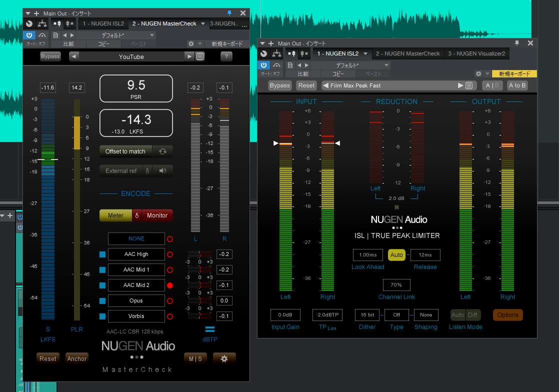Adjust left input threshold white arrow marker
The image size is (559, 392).
276,143
